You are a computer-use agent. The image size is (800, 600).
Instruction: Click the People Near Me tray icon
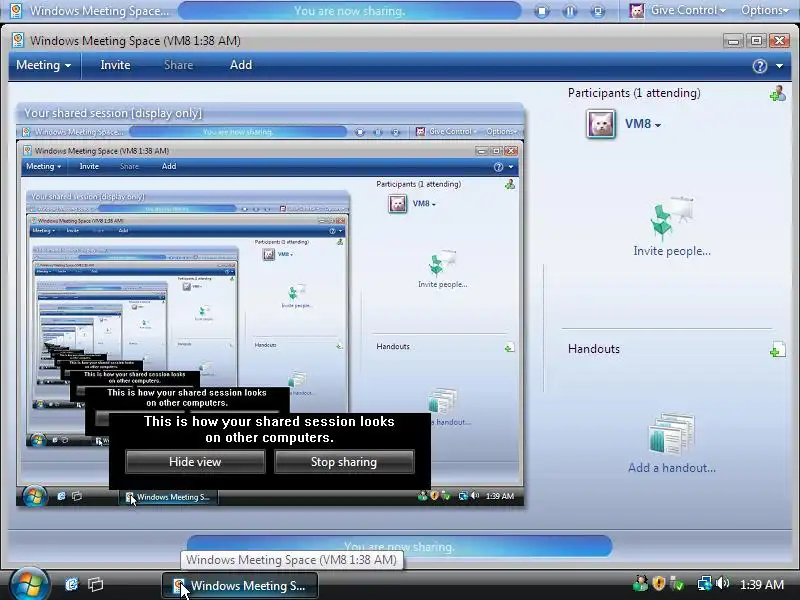click(640, 583)
